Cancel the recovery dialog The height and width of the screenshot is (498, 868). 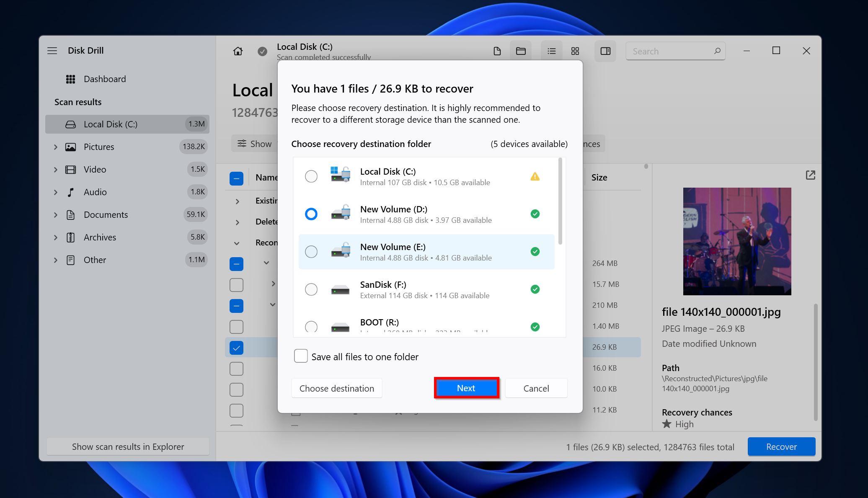click(536, 388)
